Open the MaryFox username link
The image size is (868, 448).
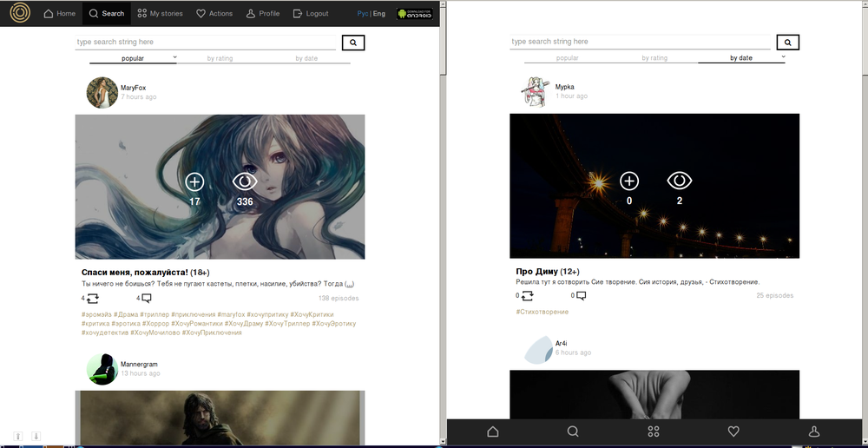[134, 88]
